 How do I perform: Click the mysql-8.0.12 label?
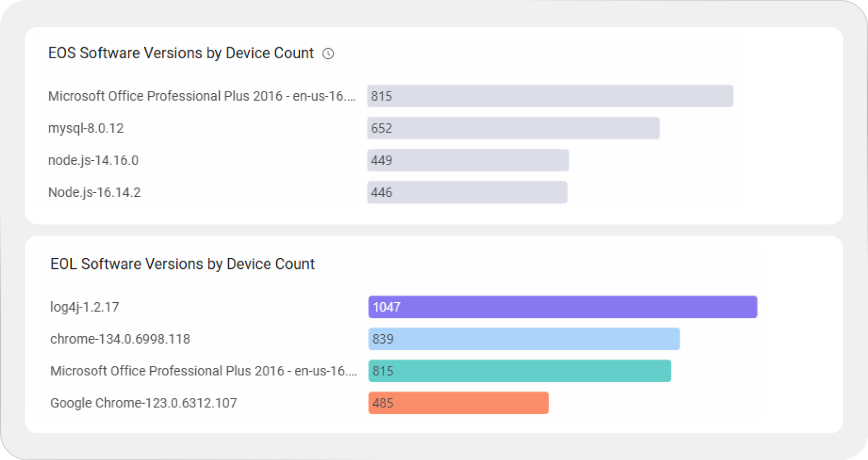[86, 128]
